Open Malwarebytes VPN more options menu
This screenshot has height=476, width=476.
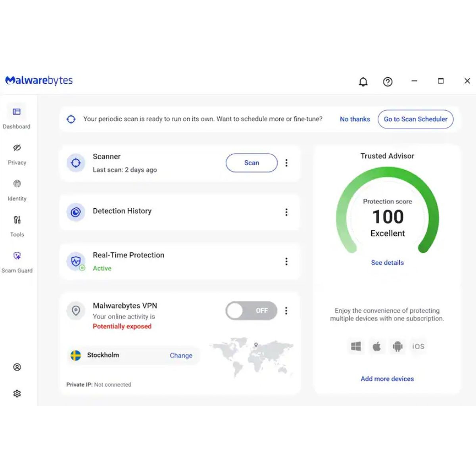[286, 311]
